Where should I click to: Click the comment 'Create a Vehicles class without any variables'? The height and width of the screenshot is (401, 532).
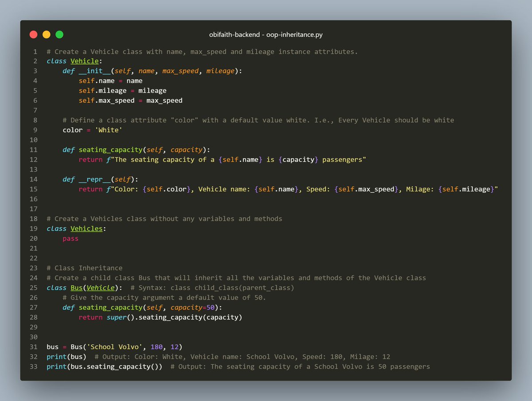tap(164, 218)
